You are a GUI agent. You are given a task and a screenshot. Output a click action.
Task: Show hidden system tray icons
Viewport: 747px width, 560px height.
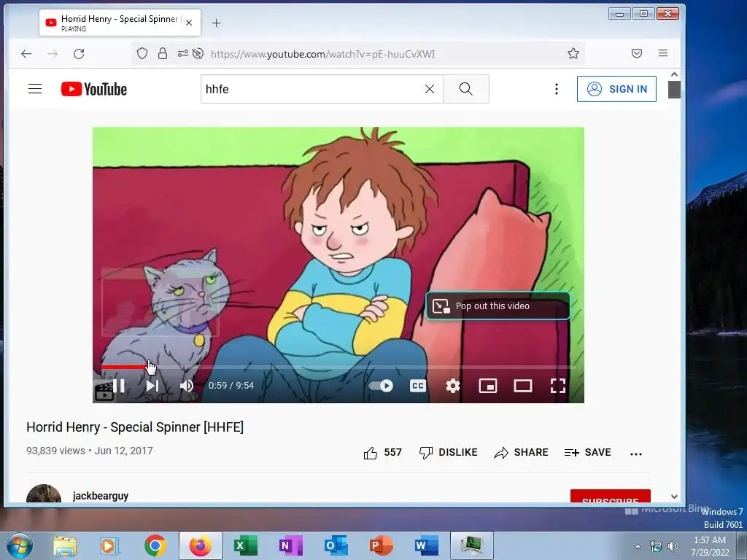coord(638,546)
